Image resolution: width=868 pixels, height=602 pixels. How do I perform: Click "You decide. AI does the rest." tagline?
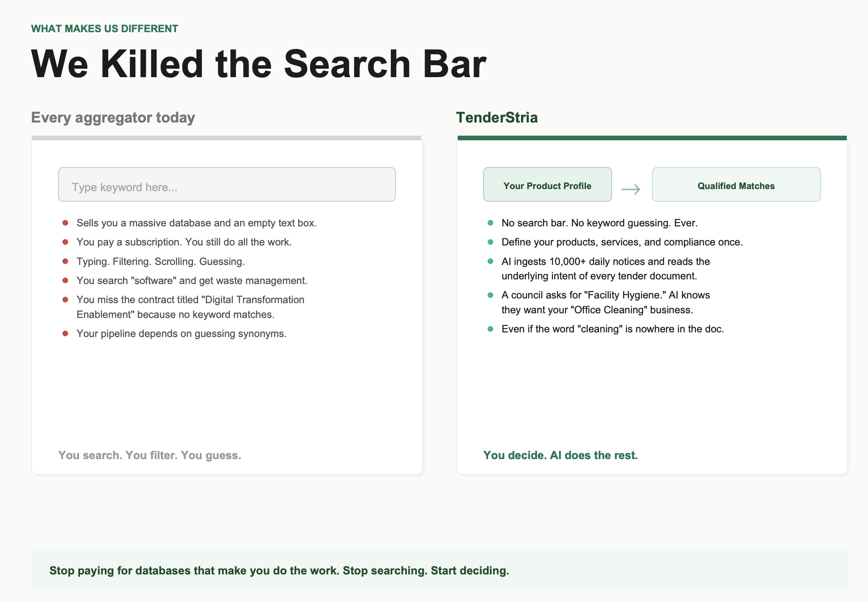(560, 455)
